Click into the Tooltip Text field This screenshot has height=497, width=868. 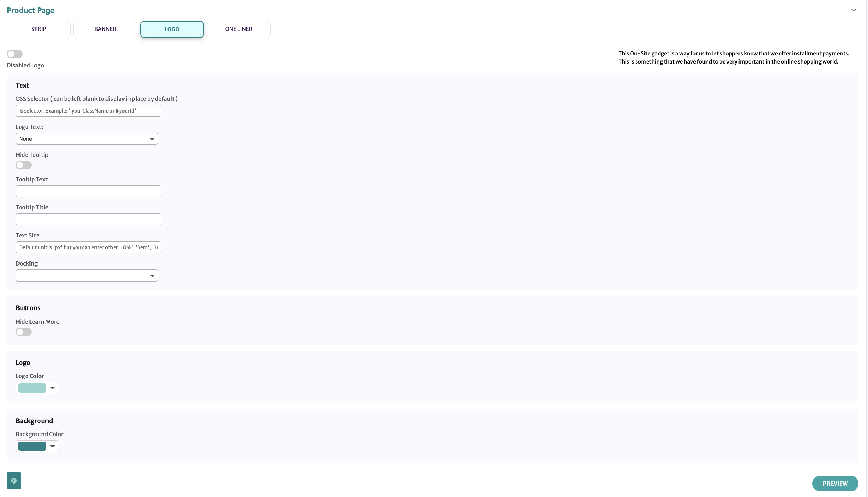pyautogui.click(x=89, y=191)
